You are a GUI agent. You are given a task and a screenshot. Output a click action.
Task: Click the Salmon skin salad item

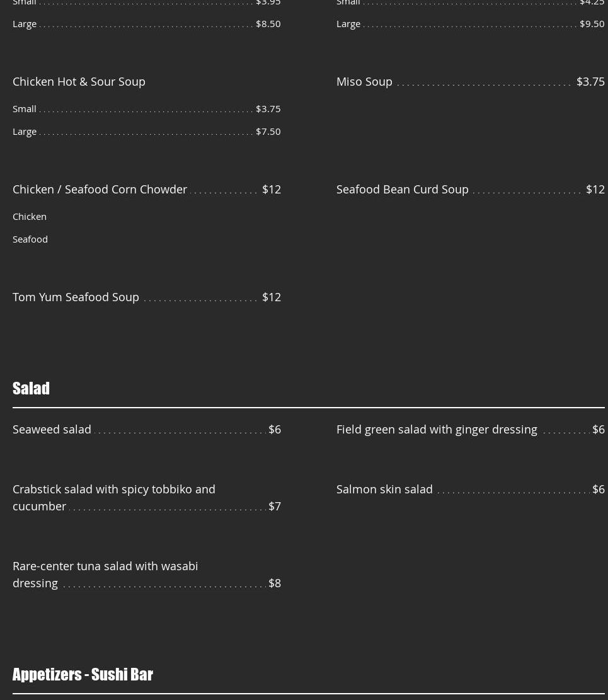click(x=384, y=489)
